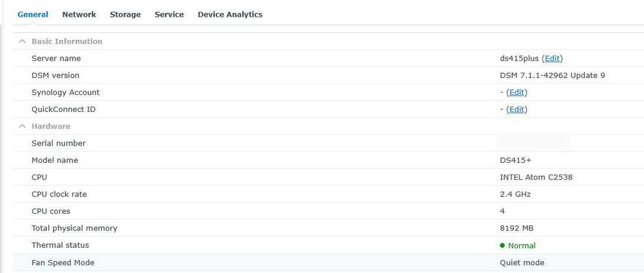Click Edit link for QuickConnect ID
644x273 pixels.
tap(516, 109)
